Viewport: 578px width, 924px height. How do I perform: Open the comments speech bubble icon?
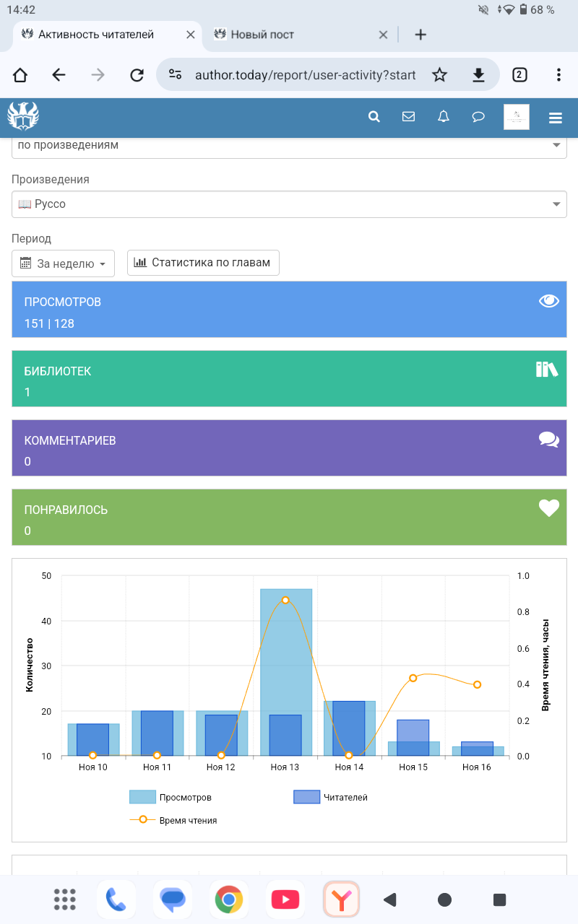(x=478, y=117)
